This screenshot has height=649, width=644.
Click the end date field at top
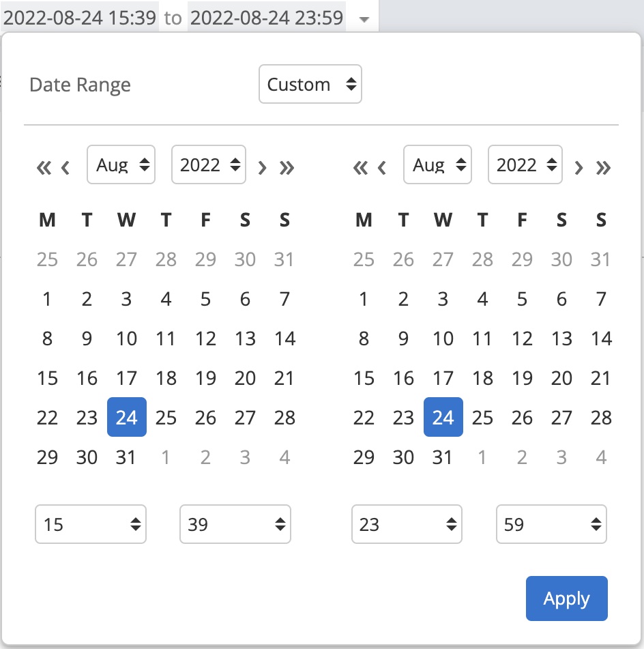pos(267,18)
